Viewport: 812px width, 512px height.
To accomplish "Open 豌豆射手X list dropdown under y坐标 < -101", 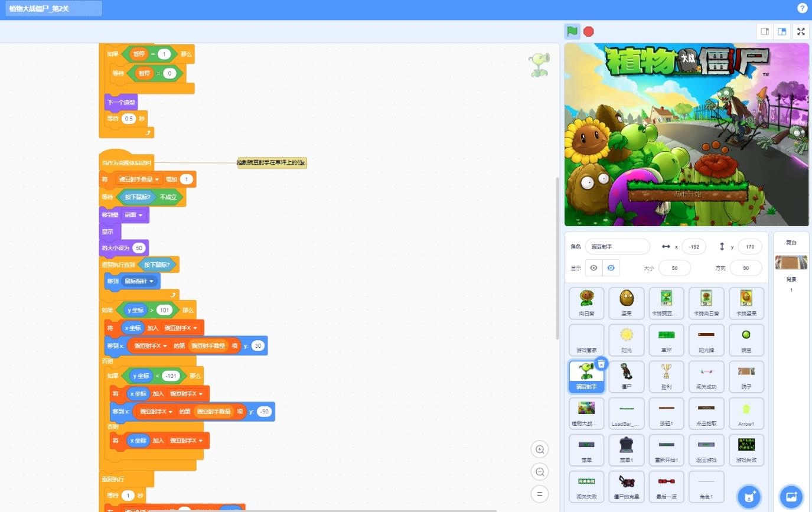I will pos(187,393).
